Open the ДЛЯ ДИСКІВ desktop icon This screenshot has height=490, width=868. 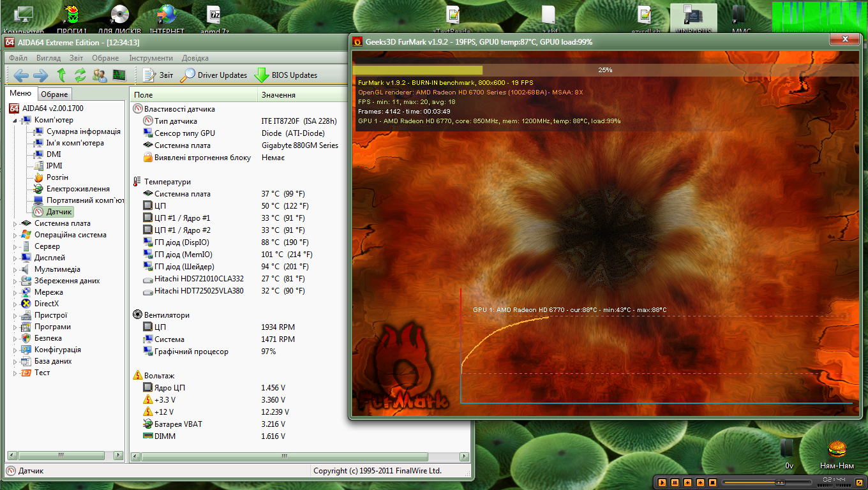pos(119,19)
